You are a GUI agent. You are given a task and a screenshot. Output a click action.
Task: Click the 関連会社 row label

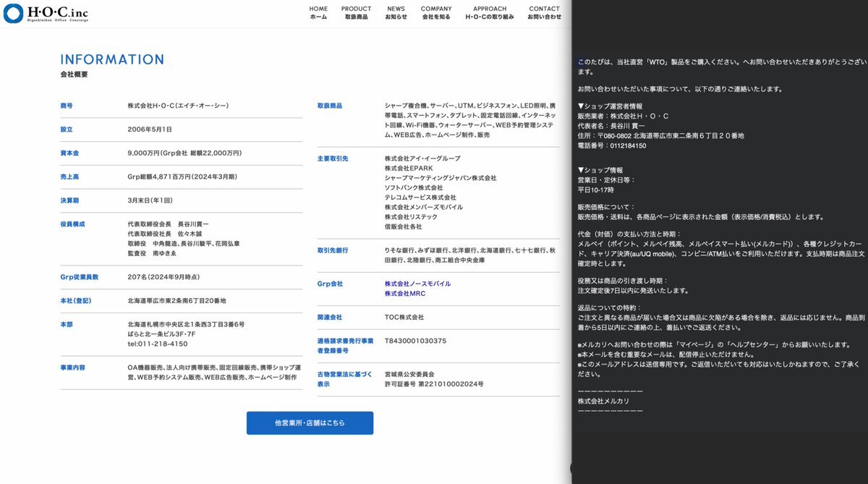point(330,317)
